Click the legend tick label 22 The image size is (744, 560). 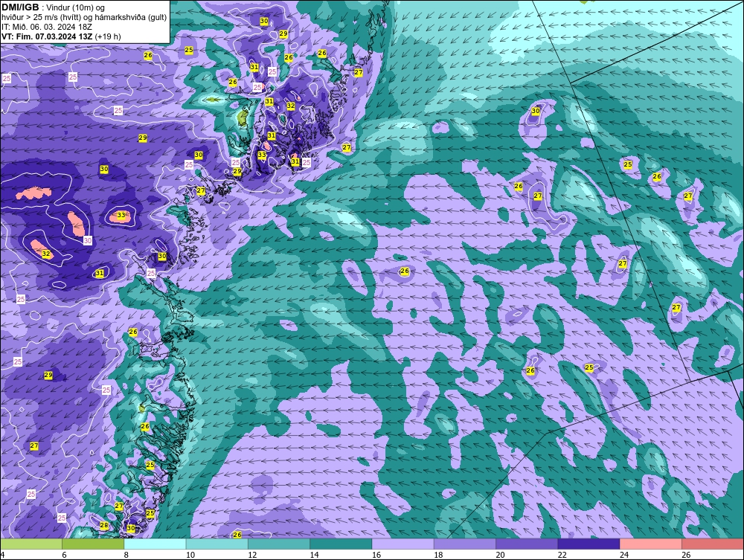pos(562,555)
